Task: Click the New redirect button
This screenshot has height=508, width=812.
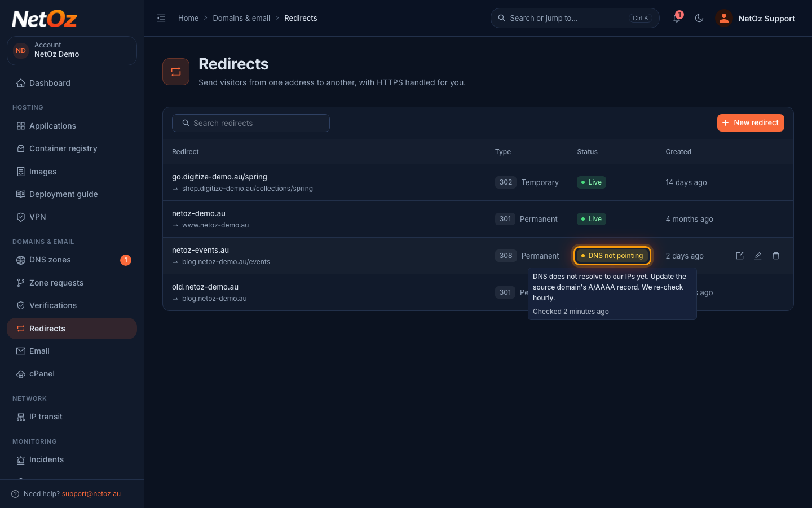Action: tap(751, 122)
